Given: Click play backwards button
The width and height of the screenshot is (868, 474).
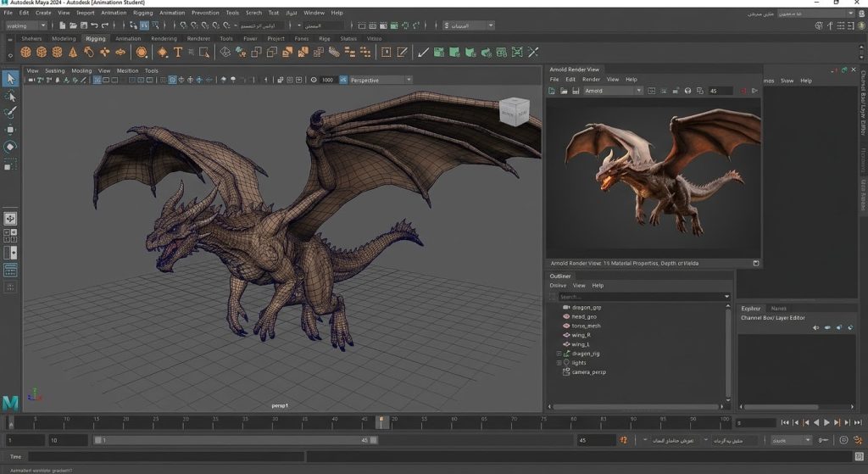Looking at the screenshot, I should [x=816, y=422].
